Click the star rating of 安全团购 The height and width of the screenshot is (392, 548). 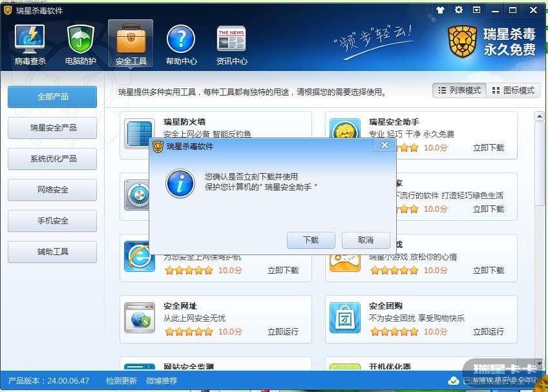click(x=394, y=331)
